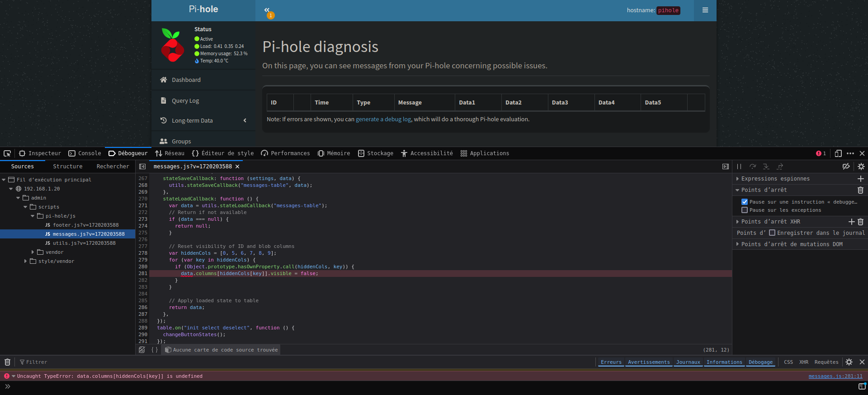Clear console with trash icon
This screenshot has height=395, width=868.
pos(7,362)
